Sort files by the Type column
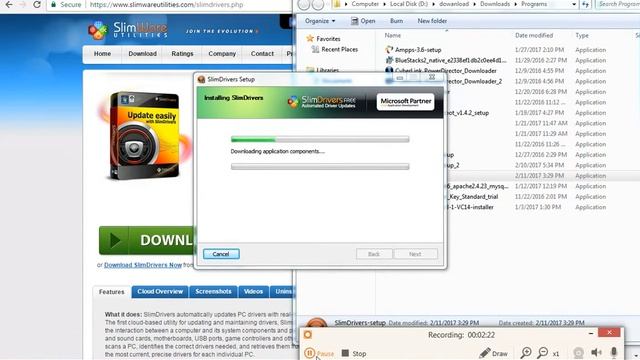Image resolution: width=640 pixels, height=360 pixels. (x=582, y=36)
